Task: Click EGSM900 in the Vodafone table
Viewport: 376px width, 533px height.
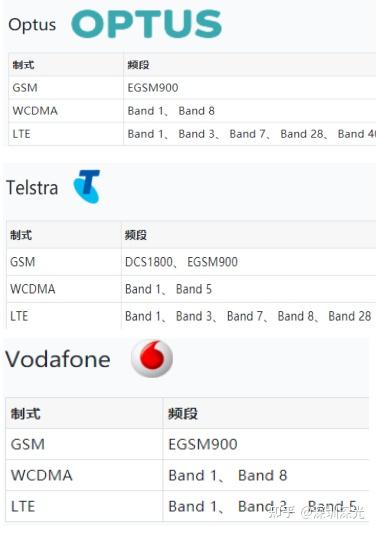Action: coord(203,444)
